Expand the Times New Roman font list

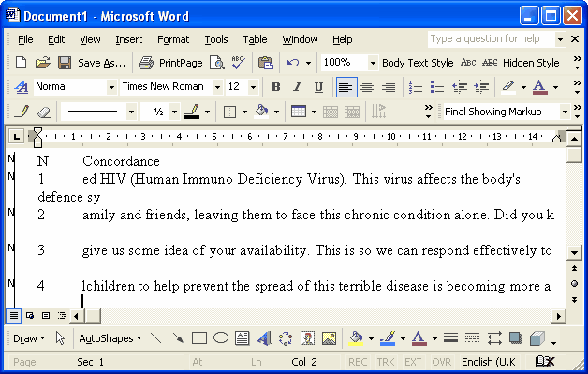[x=217, y=87]
